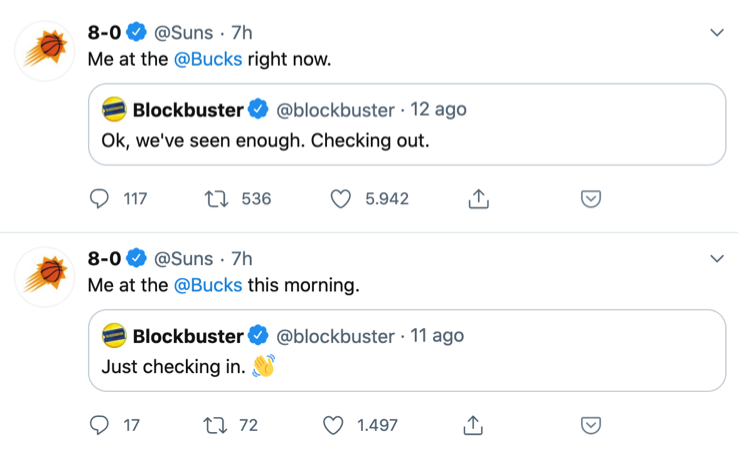Open @Bucks mention in 'right now' tweet
The height and width of the screenshot is (462, 738).
(208, 59)
